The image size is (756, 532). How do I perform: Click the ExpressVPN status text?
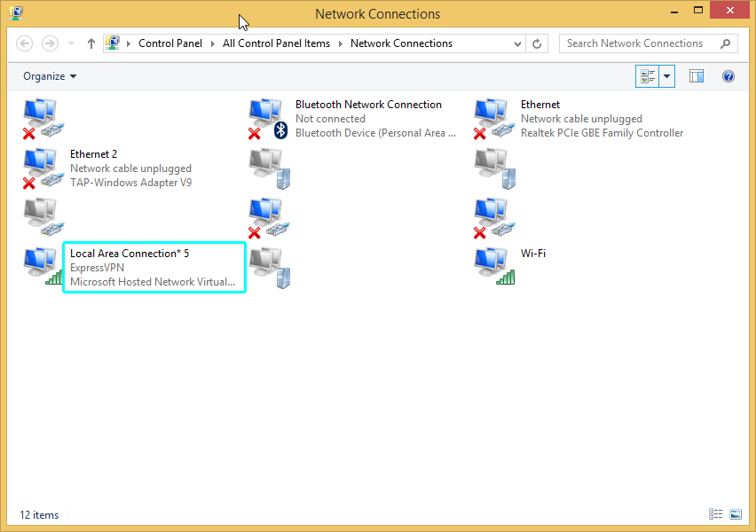pyautogui.click(x=97, y=268)
